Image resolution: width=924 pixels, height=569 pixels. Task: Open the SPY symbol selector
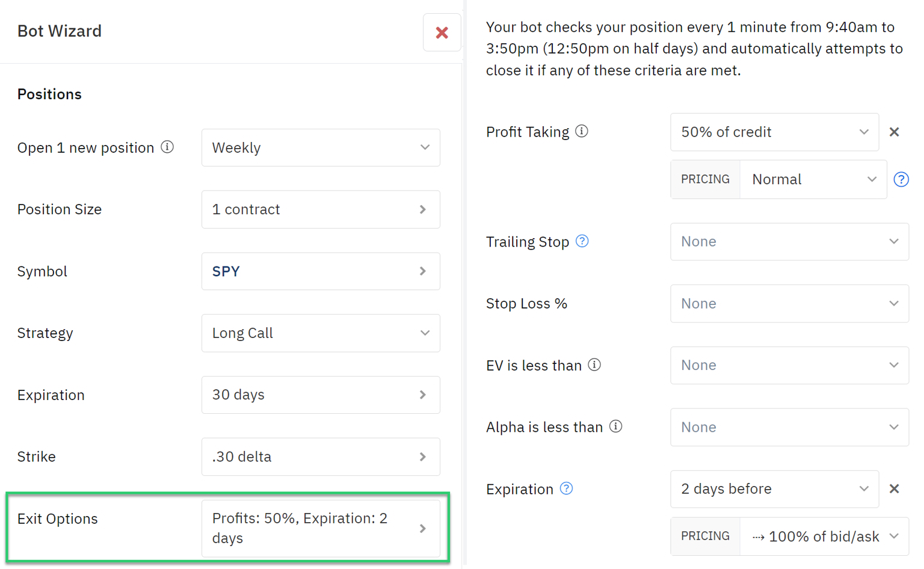click(x=321, y=271)
